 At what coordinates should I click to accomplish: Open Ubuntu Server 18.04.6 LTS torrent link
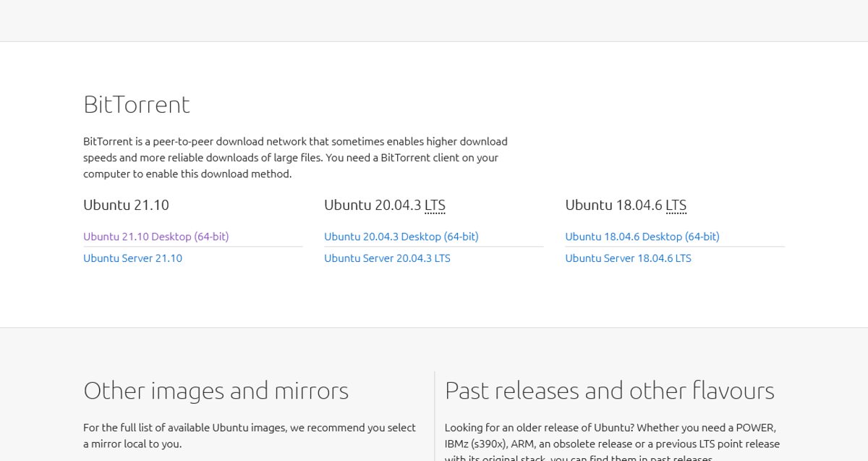click(628, 258)
